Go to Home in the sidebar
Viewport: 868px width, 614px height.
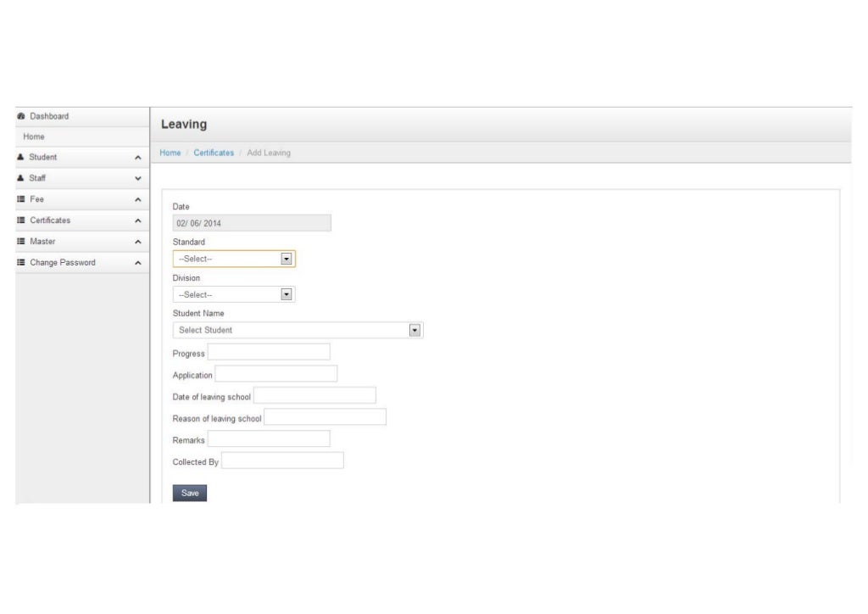point(82,137)
